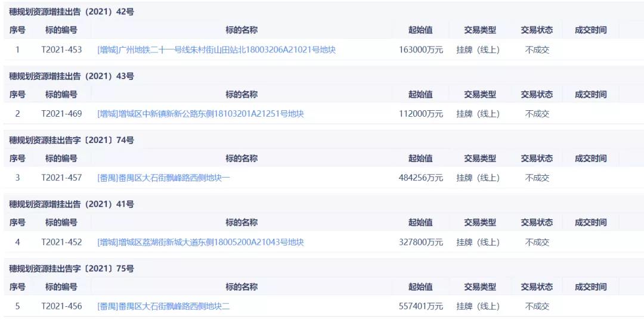Screen dimensions: 644x320
Task: Select the 穗规划资源增挂出告（2021）42号 announcement heading
Action: pyautogui.click(x=72, y=12)
